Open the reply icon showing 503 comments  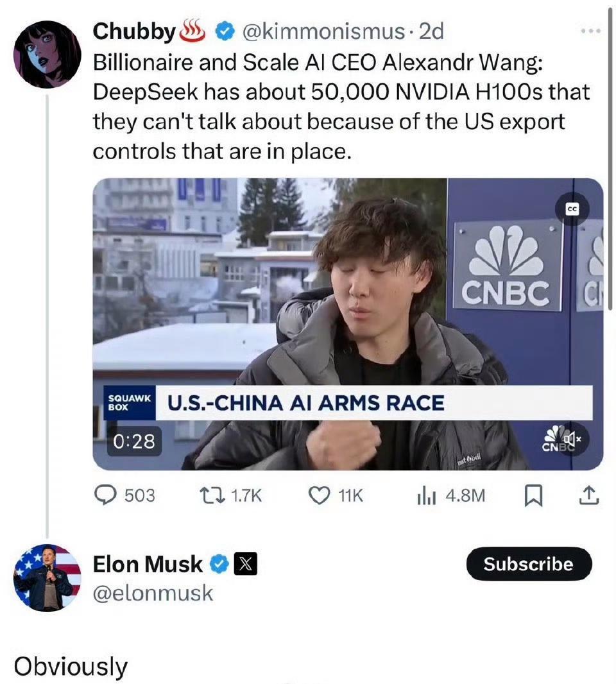tap(105, 495)
